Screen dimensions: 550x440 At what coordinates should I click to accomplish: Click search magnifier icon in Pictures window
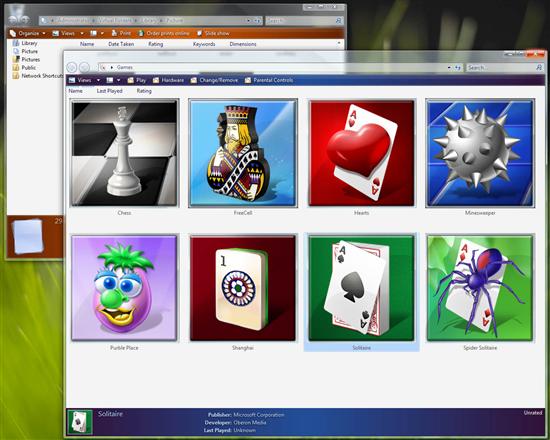[338, 21]
